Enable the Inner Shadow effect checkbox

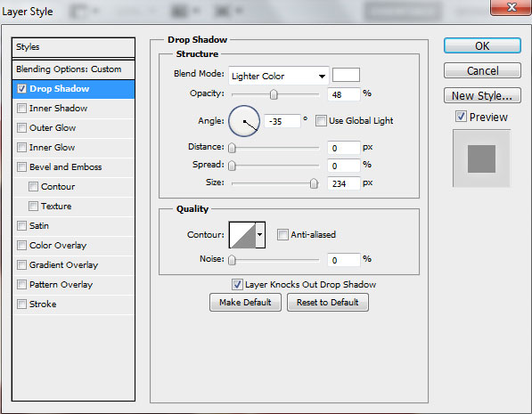tap(21, 108)
